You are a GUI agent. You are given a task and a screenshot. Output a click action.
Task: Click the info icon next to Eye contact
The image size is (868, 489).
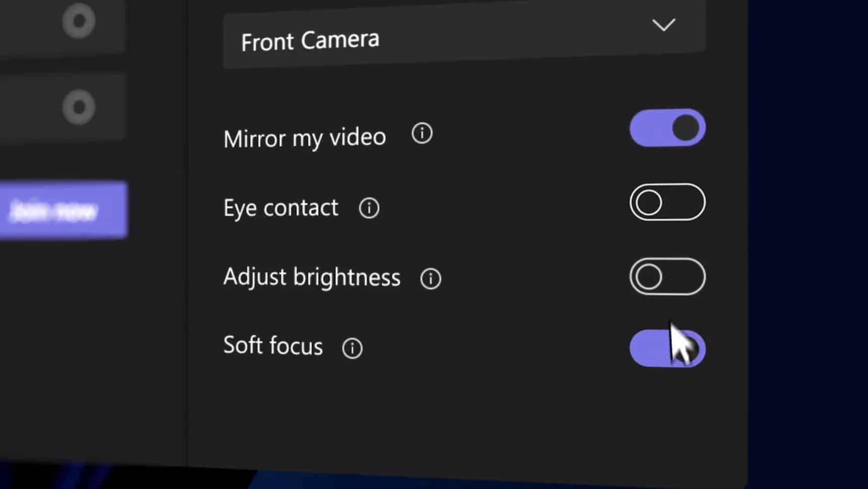369,208
